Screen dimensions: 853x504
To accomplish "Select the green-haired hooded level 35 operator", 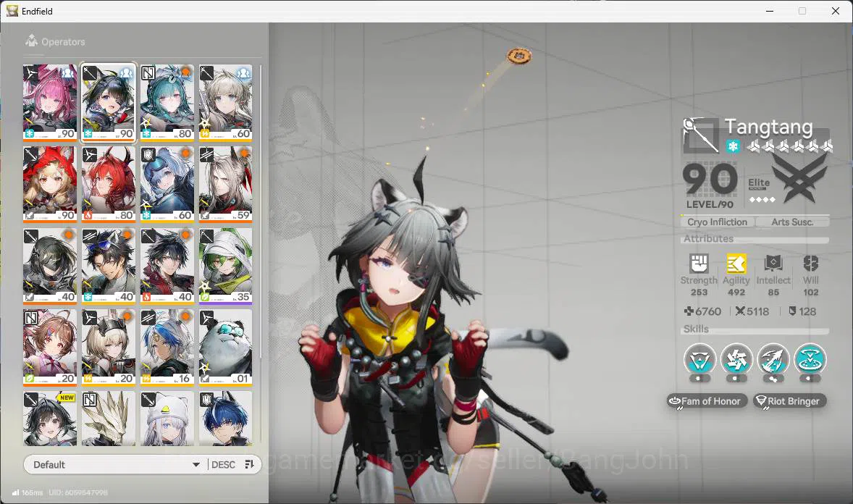I will click(x=225, y=266).
